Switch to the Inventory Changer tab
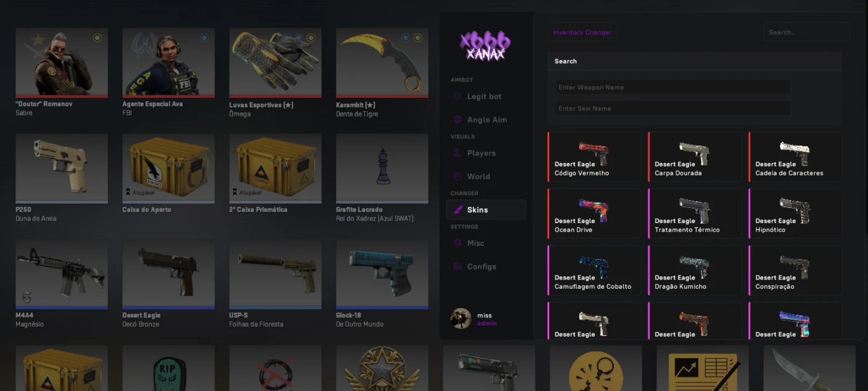Screen dimensions: 868x391 click(582, 32)
